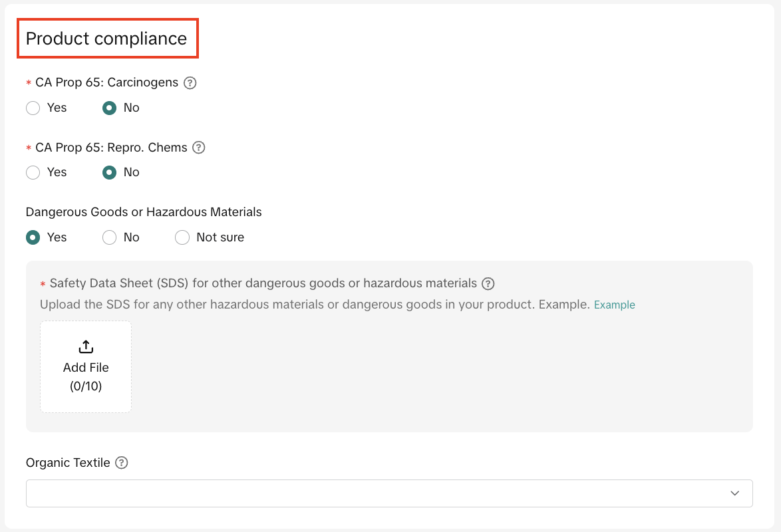Select No for Dangerous Goods or Hazardous Materials
This screenshot has width=781, height=532.
click(109, 237)
